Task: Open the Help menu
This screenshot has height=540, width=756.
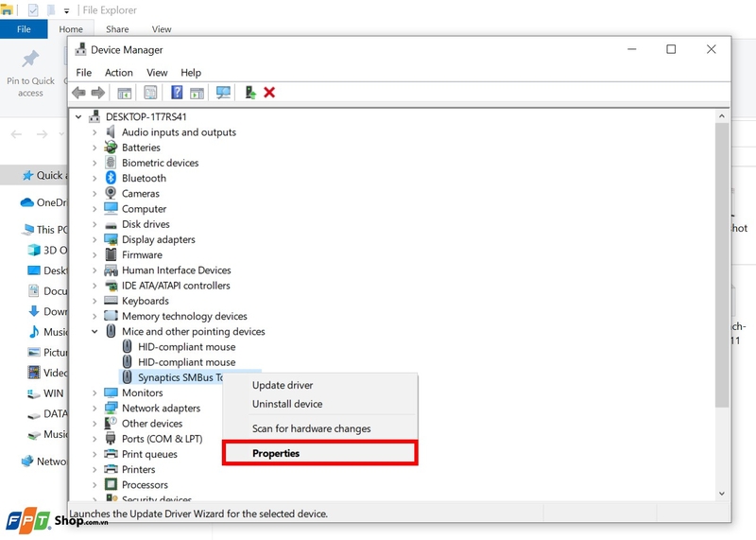Action: pos(191,73)
